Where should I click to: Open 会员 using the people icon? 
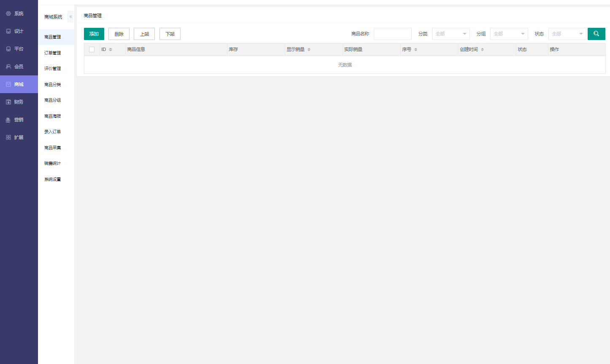8,67
